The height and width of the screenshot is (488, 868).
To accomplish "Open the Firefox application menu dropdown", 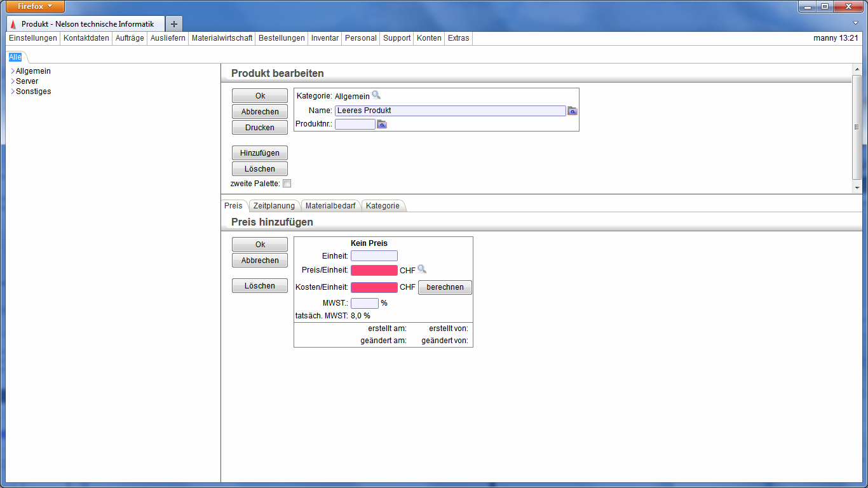I will coord(36,6).
